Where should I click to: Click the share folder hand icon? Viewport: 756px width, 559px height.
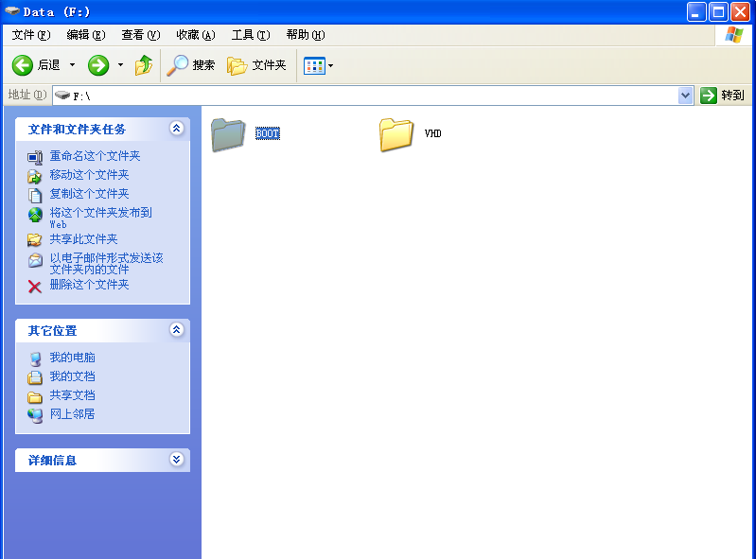point(35,239)
